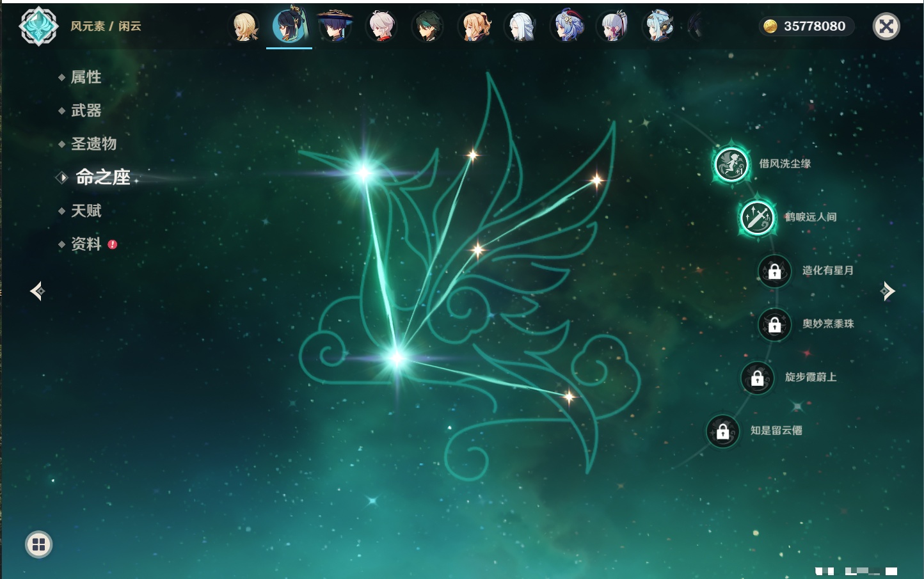The width and height of the screenshot is (924, 579).
Task: Switch to the 武器 weapon tab
Action: 86,111
